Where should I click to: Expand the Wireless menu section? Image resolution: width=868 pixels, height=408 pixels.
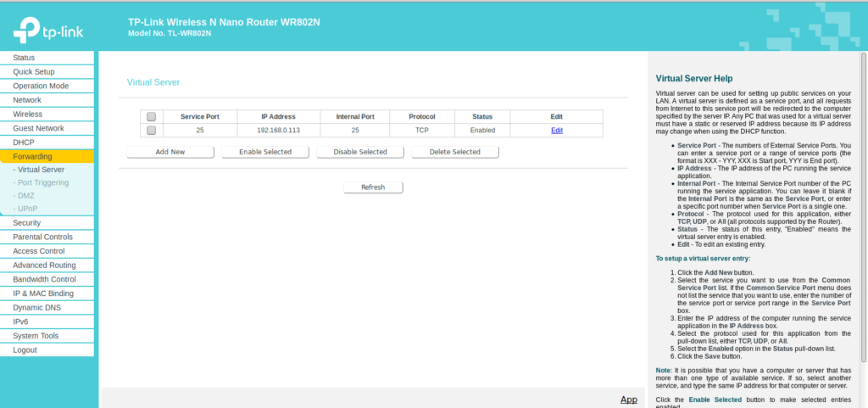coord(27,114)
